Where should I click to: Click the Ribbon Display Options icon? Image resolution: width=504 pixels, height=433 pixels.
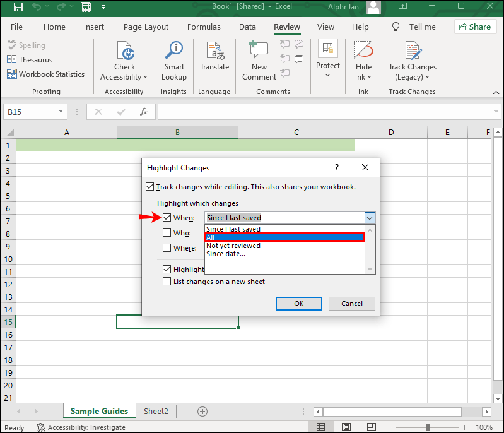coord(402,6)
